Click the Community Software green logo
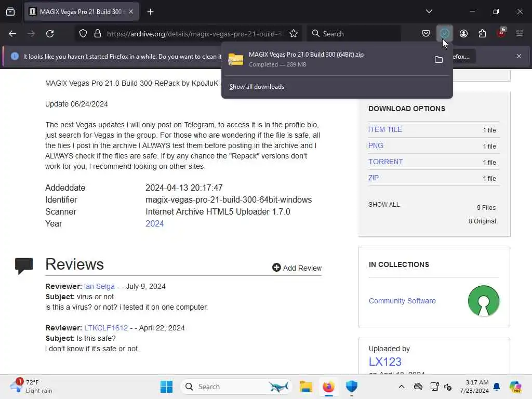This screenshot has width=532, height=399. [x=484, y=301]
